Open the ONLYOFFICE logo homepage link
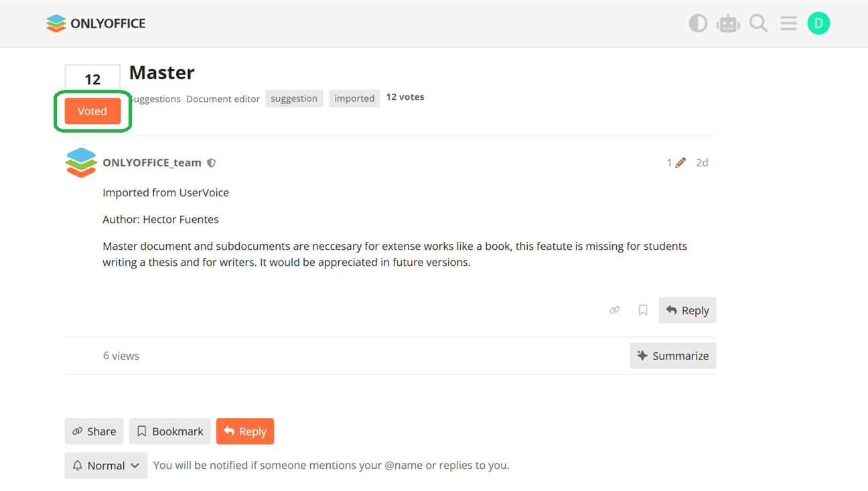The width and height of the screenshot is (868, 491). point(96,23)
